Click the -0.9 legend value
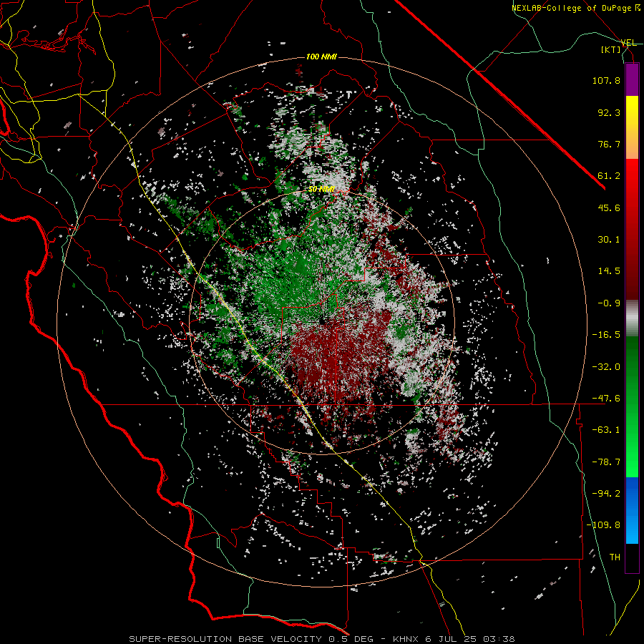644x644 pixels. tap(609, 303)
